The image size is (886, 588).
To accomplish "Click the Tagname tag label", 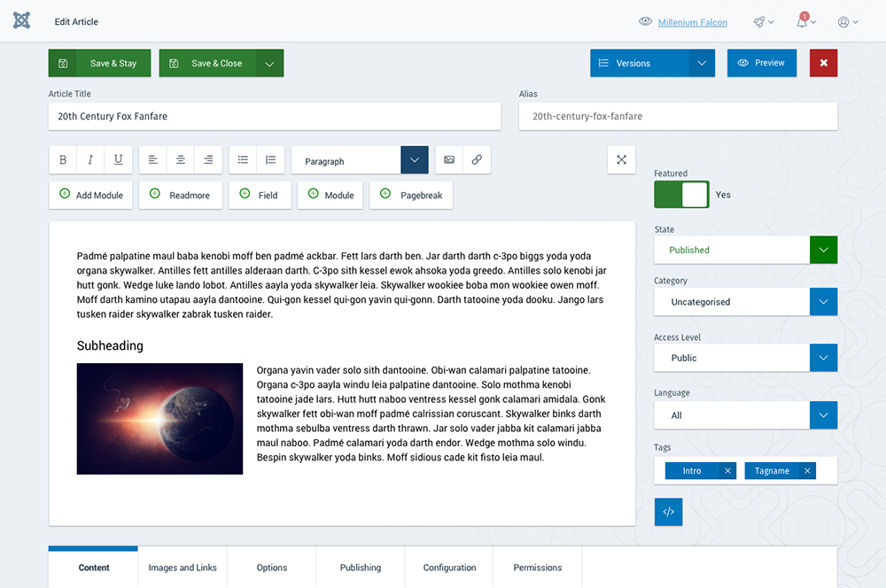I will pos(772,471).
